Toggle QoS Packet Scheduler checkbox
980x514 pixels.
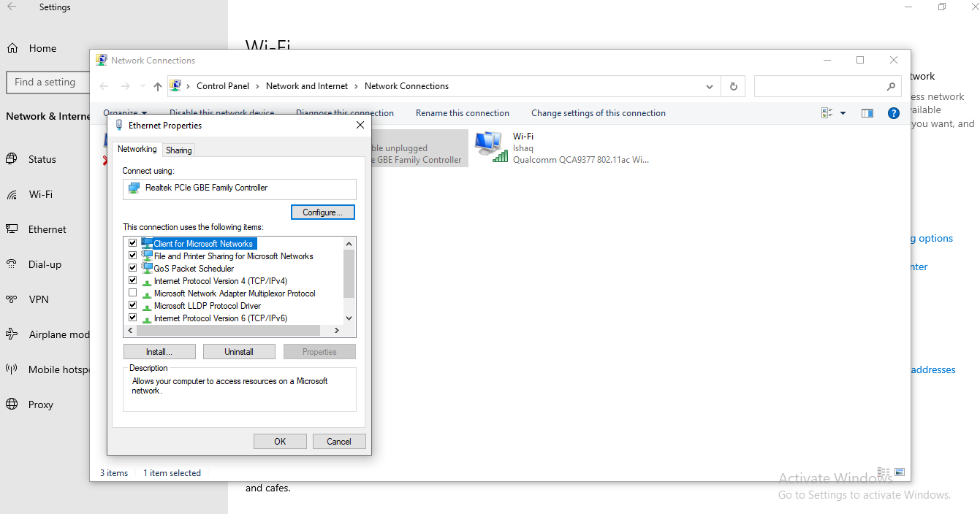tap(132, 268)
